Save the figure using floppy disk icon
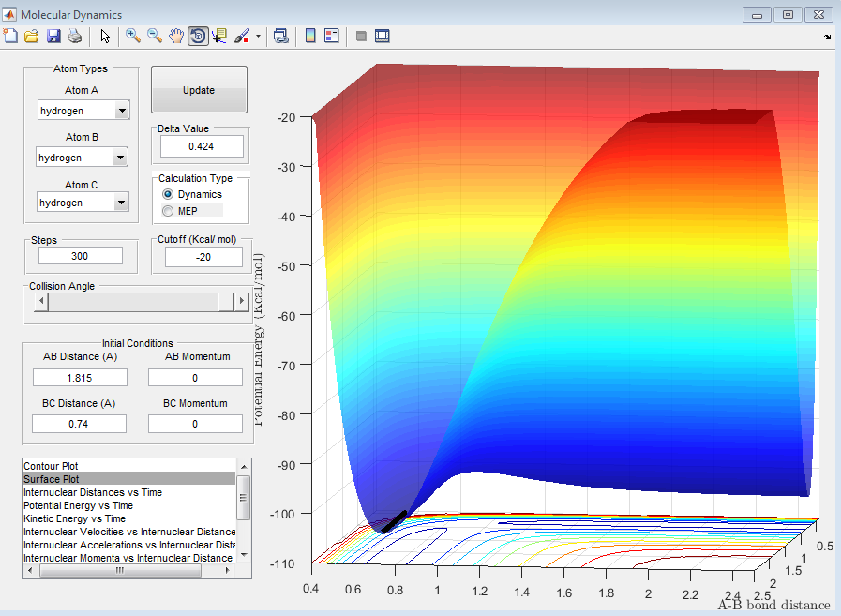Image resolution: width=841 pixels, height=616 pixels. point(53,36)
